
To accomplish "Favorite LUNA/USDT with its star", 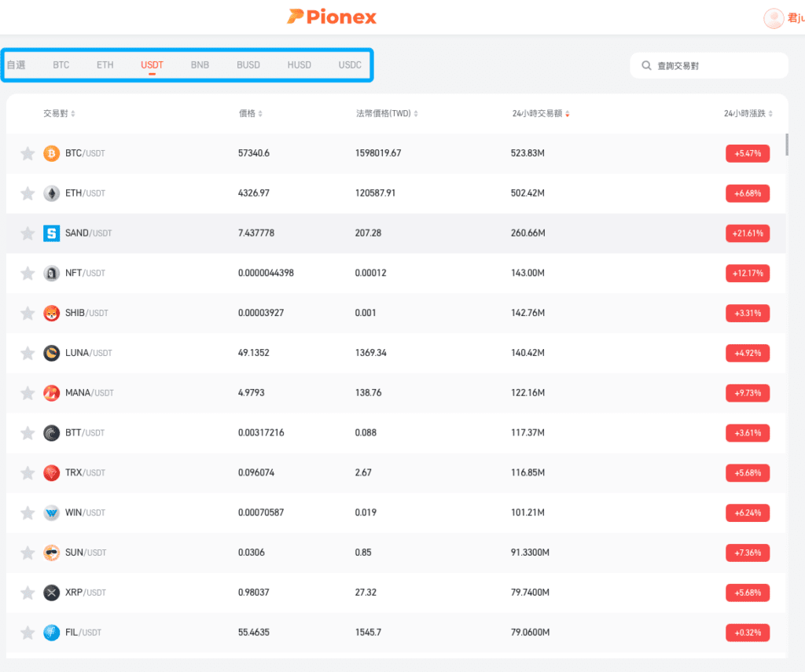I will pos(28,353).
